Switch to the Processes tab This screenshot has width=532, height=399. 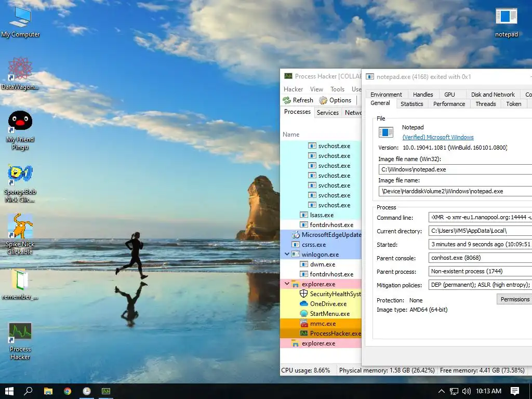(x=297, y=112)
